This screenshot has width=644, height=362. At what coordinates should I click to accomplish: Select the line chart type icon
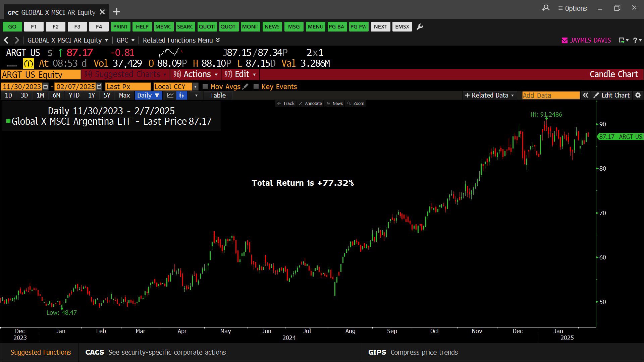(170, 96)
